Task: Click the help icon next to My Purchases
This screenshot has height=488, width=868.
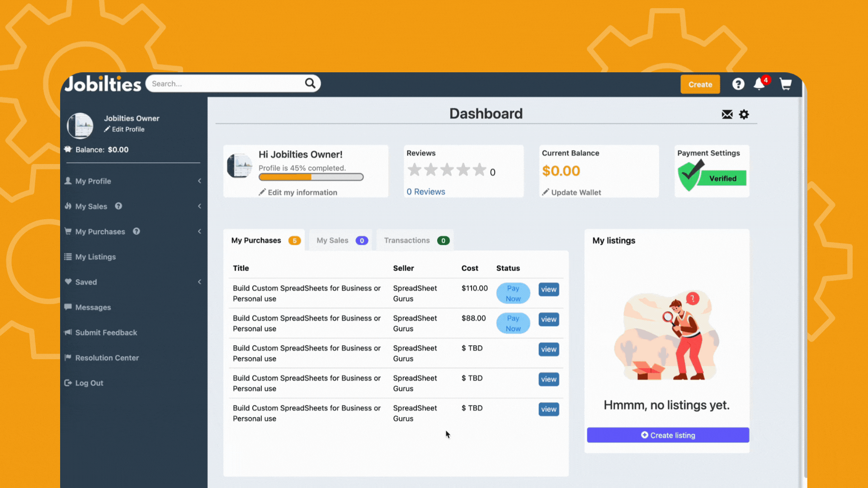Action: [x=136, y=231]
